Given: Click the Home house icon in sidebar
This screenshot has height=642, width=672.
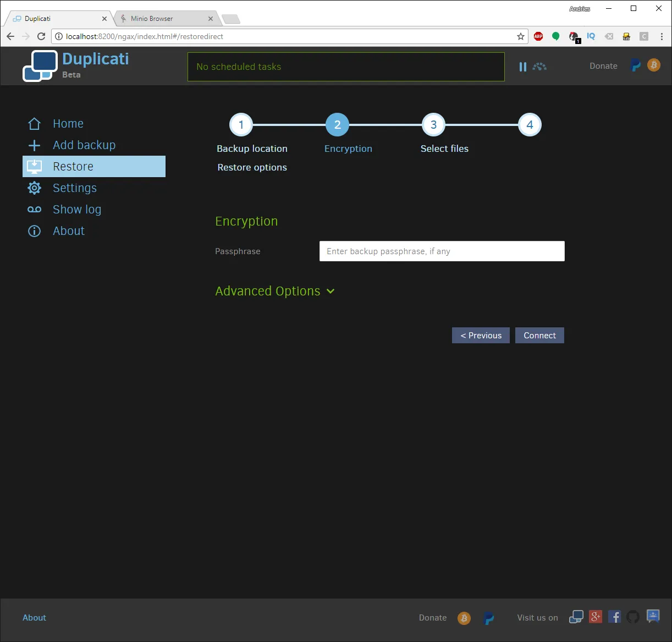Looking at the screenshot, I should (34, 124).
